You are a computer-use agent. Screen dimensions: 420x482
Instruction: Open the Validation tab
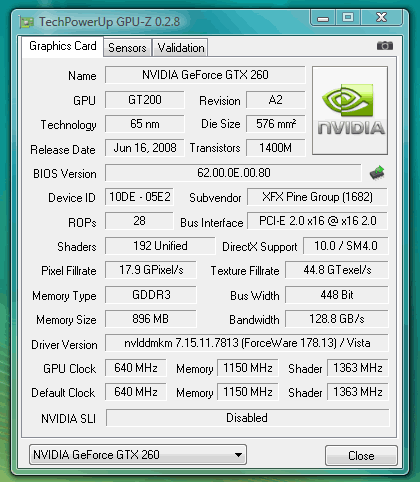(x=181, y=48)
